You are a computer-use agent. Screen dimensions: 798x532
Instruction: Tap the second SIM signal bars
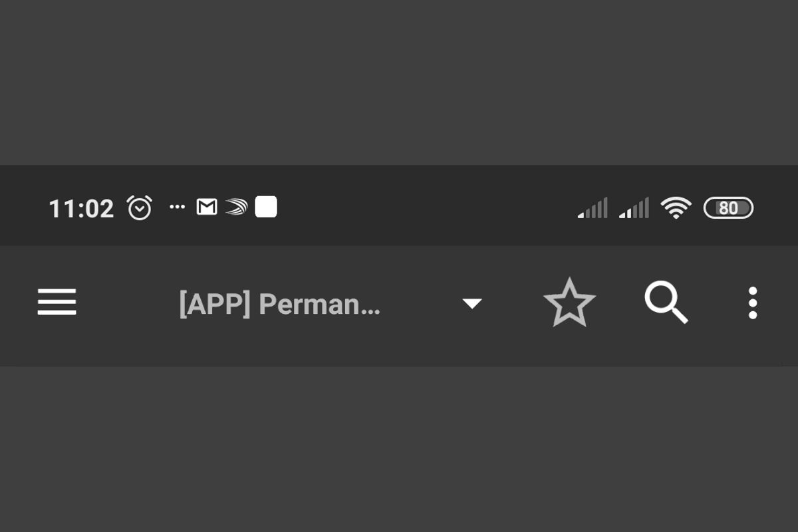(x=634, y=207)
